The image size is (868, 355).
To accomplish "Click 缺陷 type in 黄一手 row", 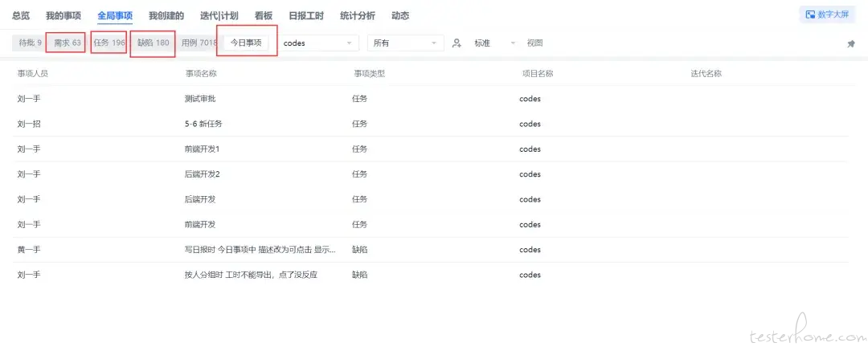I will 359,250.
